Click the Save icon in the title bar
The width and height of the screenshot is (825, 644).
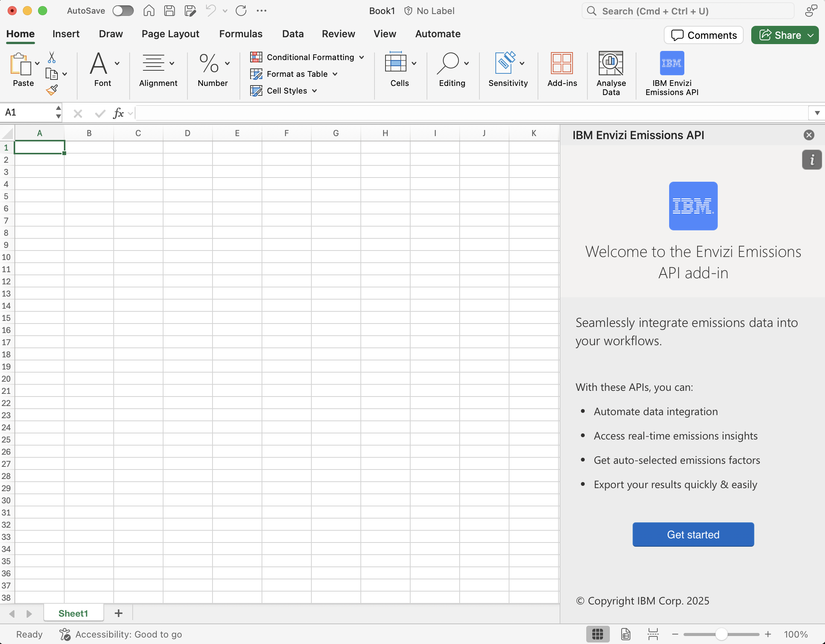169,11
